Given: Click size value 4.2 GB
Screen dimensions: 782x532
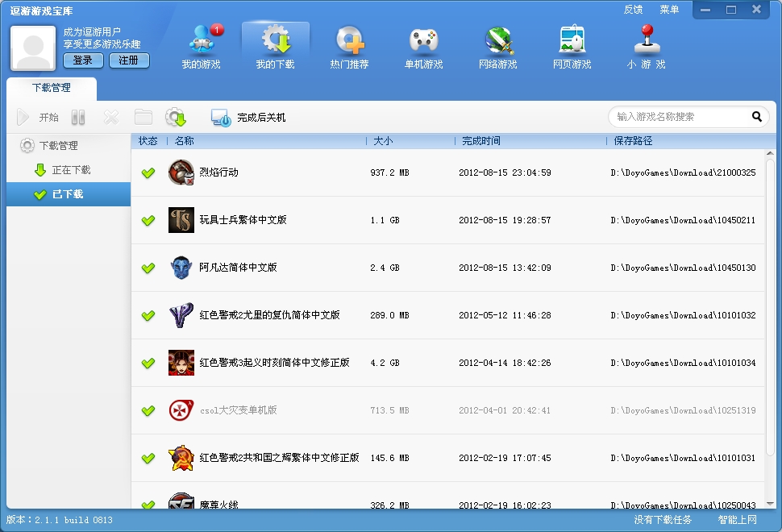Looking at the screenshot, I should point(385,363).
